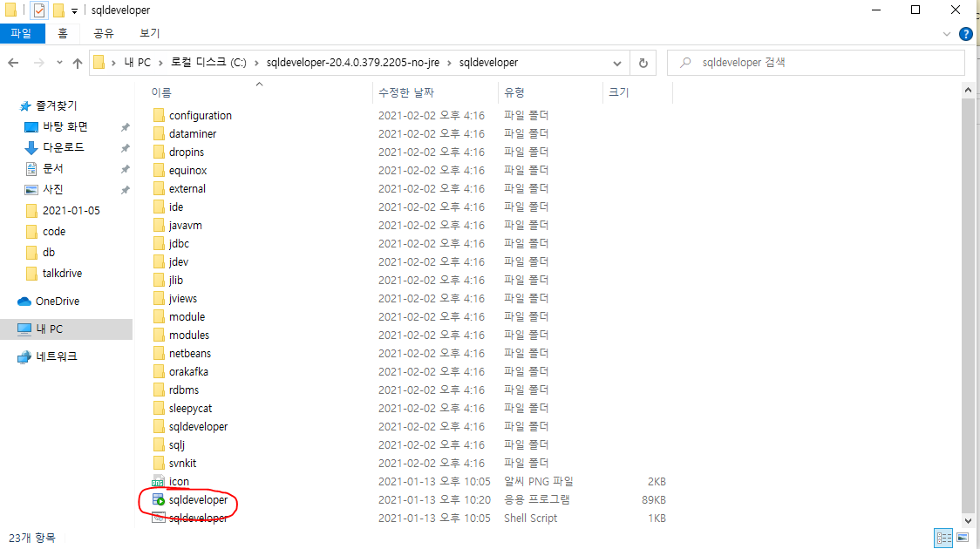Image resolution: width=980 pixels, height=549 pixels.
Task: Select the sqldeveloper 응용 프로그램 file icon
Action: [159, 500]
